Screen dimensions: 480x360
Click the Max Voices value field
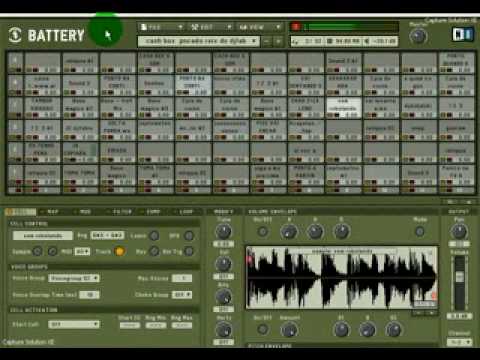click(x=182, y=278)
